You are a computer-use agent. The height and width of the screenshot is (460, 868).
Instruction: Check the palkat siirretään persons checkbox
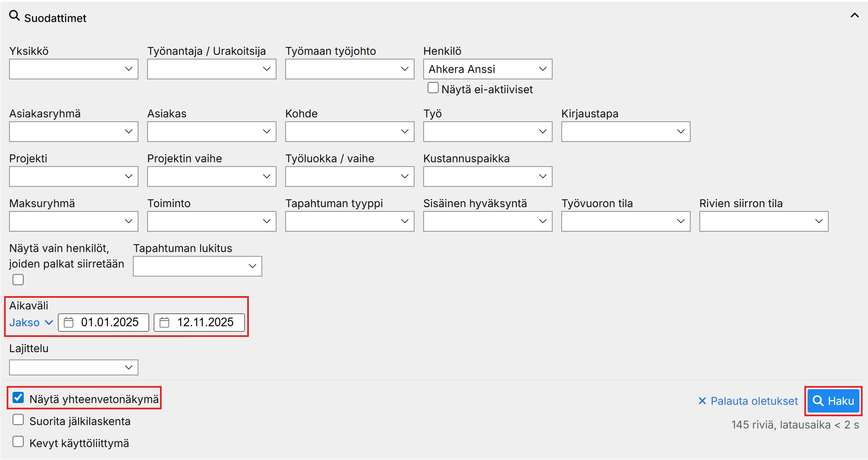tap(18, 280)
